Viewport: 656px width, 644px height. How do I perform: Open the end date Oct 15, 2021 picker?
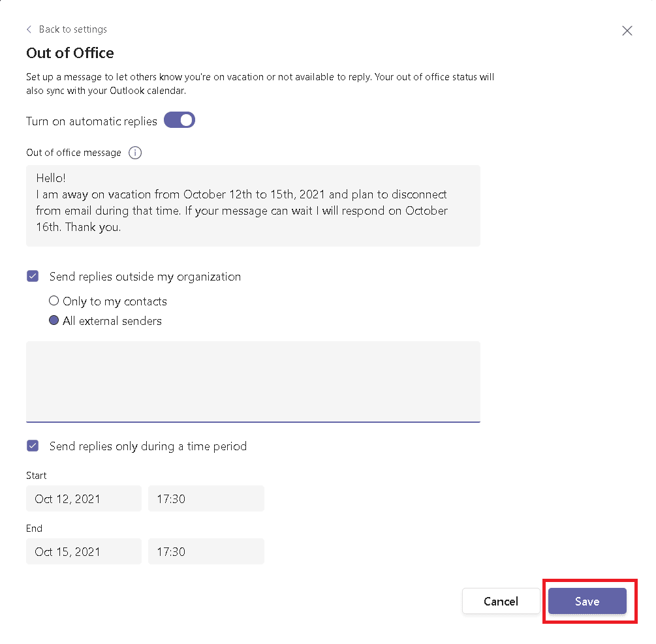tap(84, 551)
